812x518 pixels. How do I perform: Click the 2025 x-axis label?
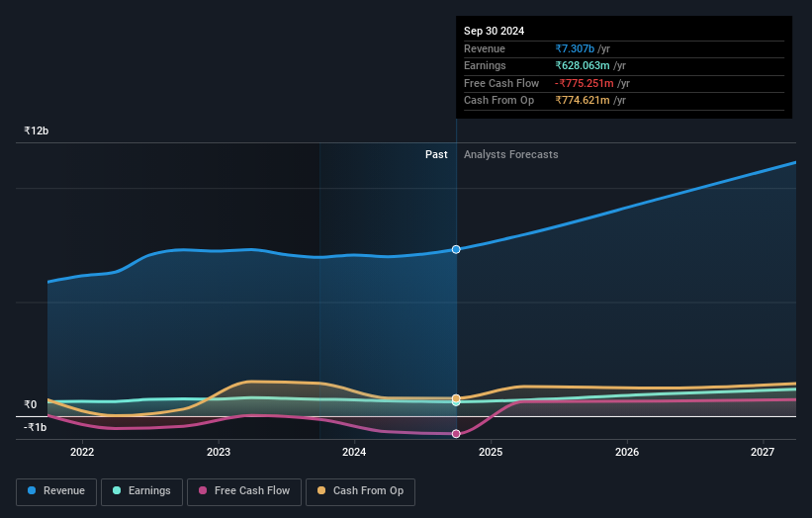491,453
